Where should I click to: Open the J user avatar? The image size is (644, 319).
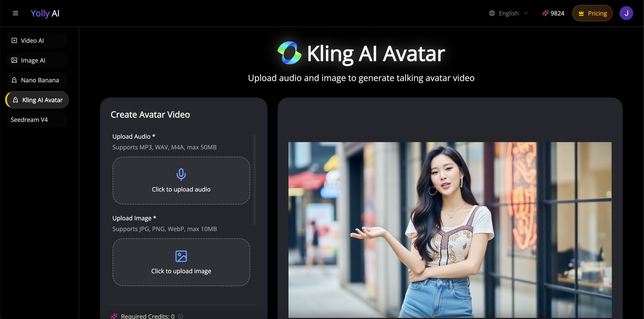point(626,13)
